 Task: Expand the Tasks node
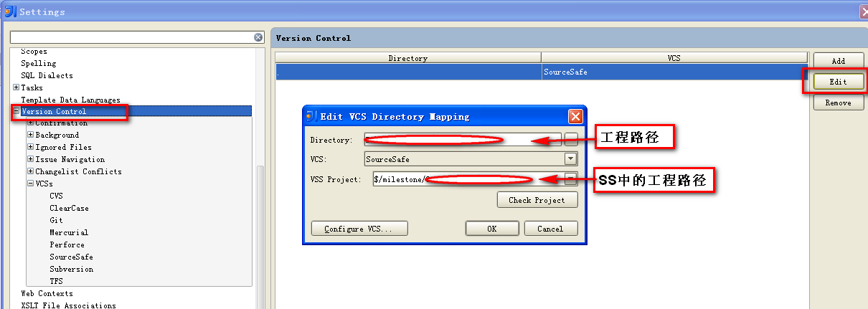[x=16, y=87]
